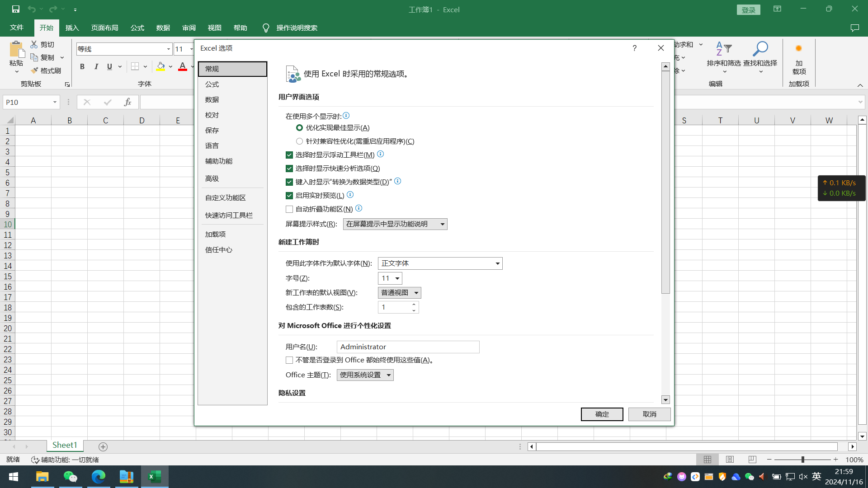Switch to Page Layout view icon

[x=730, y=460]
